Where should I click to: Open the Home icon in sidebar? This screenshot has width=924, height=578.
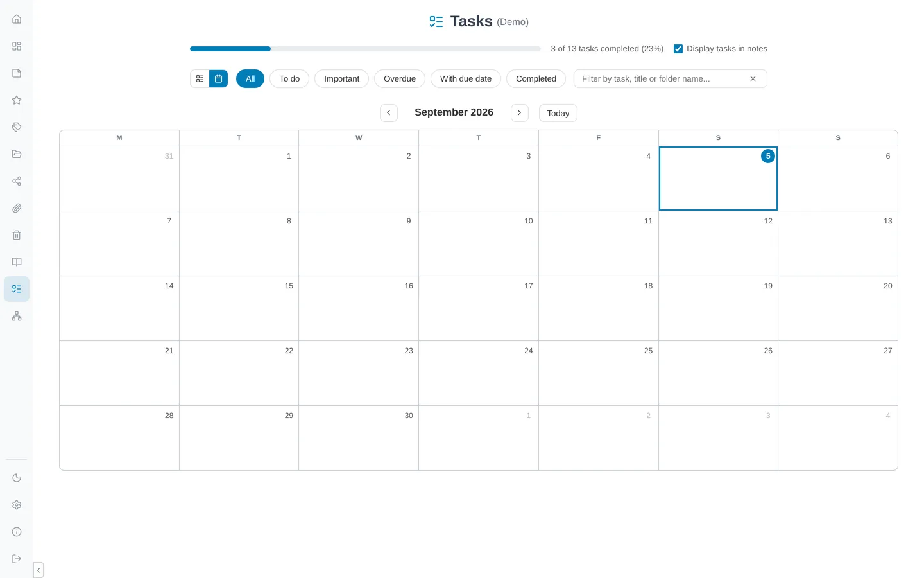tap(17, 19)
